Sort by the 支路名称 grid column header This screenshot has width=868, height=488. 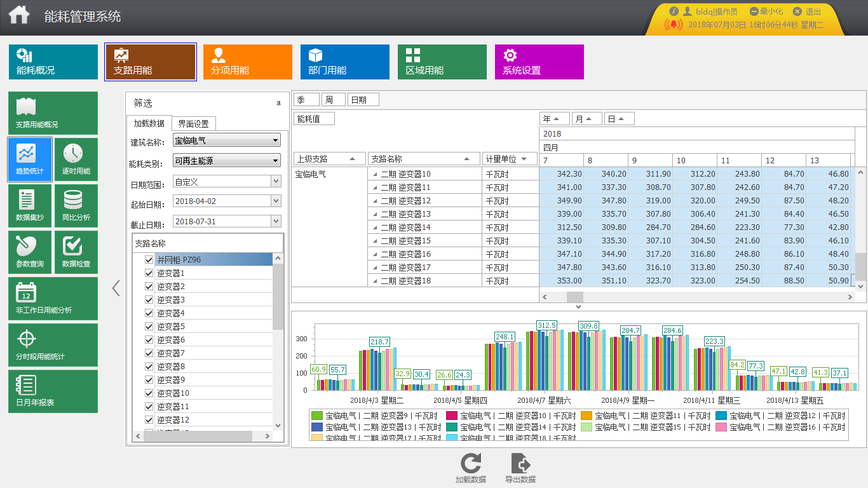pos(424,159)
